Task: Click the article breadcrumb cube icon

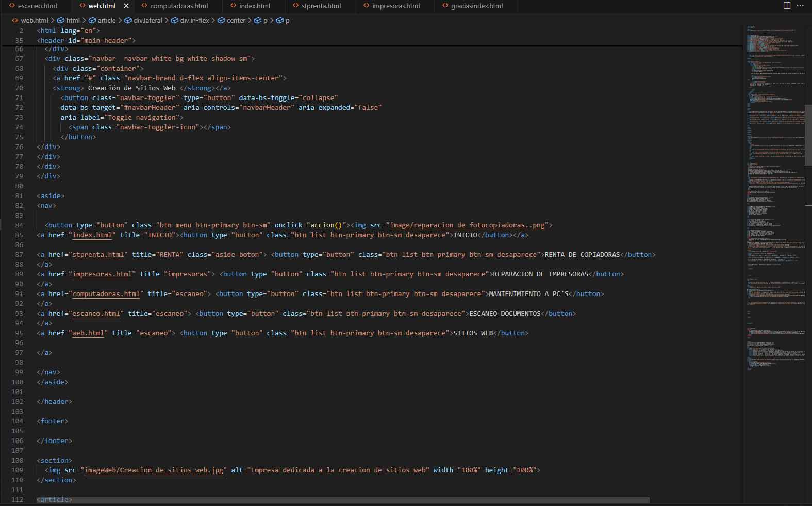Action: coord(92,21)
